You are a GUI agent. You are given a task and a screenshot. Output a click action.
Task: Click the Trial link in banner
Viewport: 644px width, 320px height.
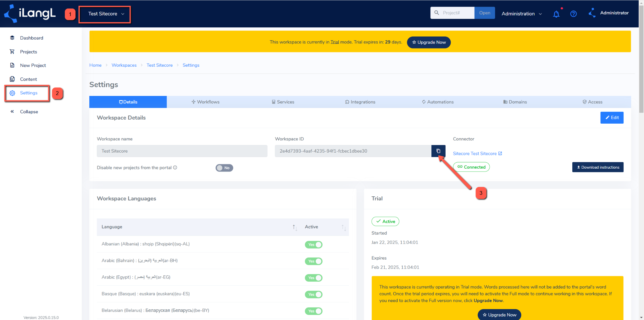[x=335, y=42]
